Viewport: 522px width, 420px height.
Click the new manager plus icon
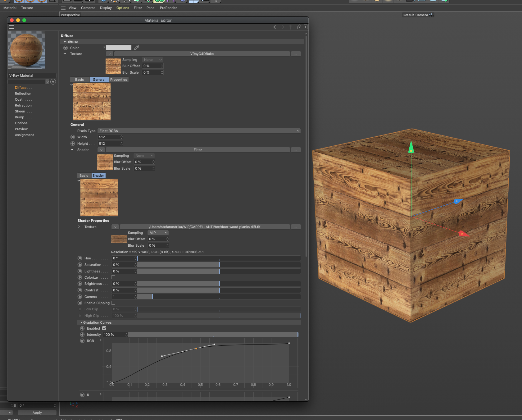pos(306,27)
